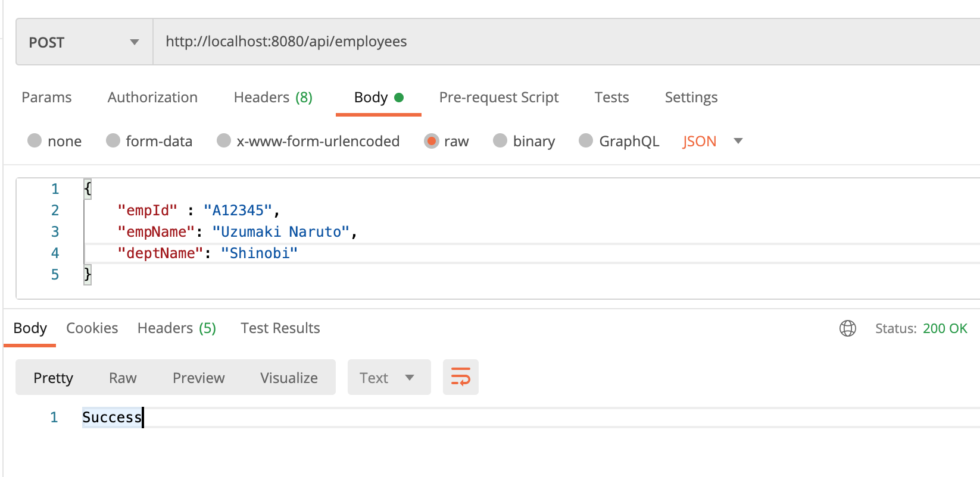The image size is (980, 477).
Task: Go to Pre-request Script tab
Action: pyautogui.click(x=498, y=98)
